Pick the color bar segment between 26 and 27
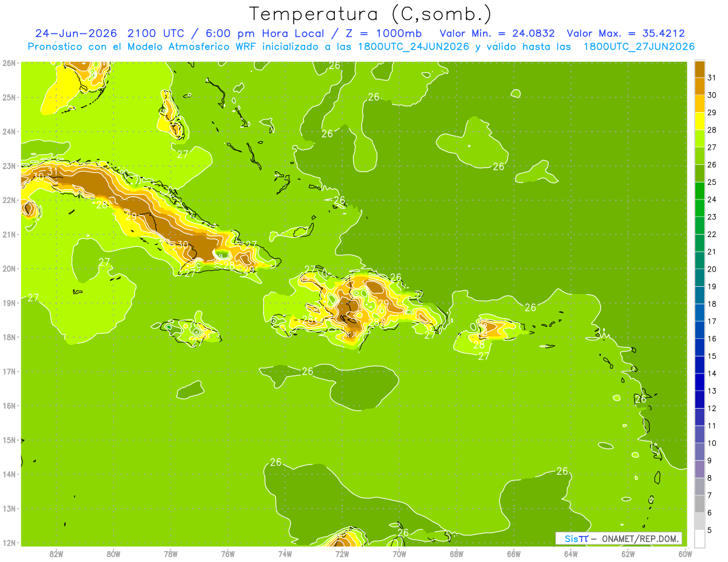This screenshot has width=728, height=562. click(699, 156)
